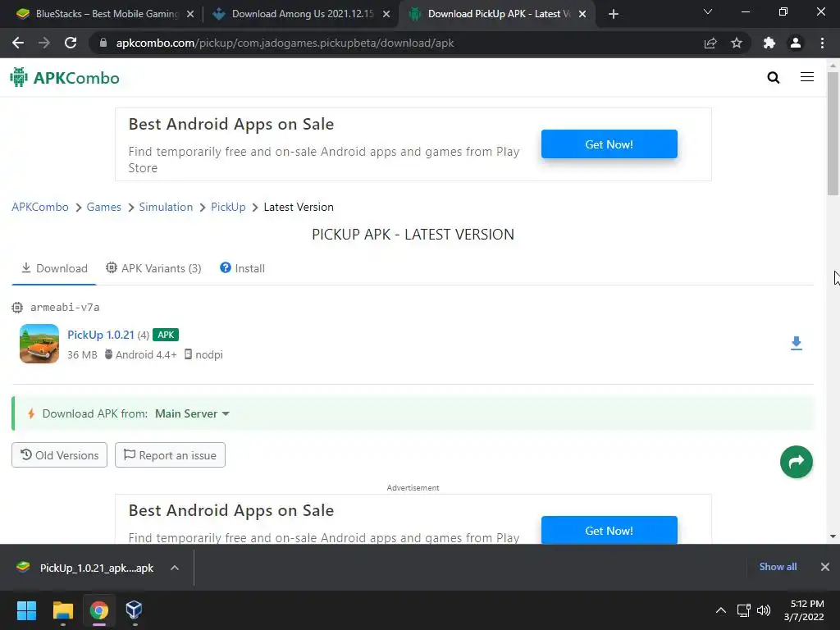Screen dimensions: 840x630
Task: Open the Chrome profile icon
Action: [x=796, y=43]
